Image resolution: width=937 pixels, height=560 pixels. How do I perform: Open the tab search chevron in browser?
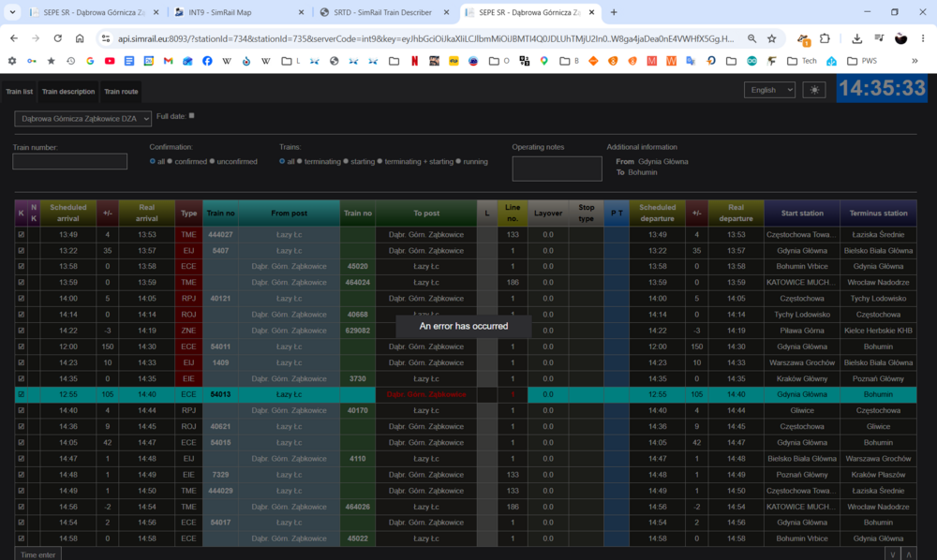[x=12, y=12]
